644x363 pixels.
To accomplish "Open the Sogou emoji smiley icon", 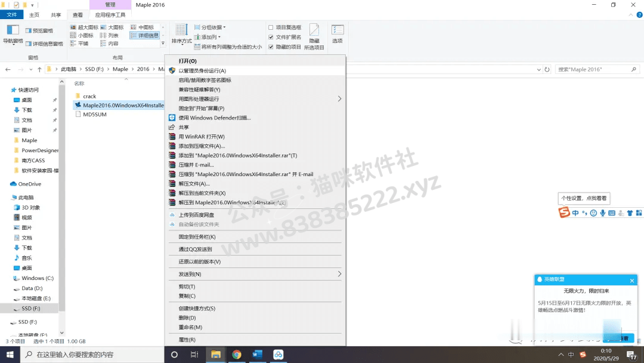I will (x=593, y=213).
